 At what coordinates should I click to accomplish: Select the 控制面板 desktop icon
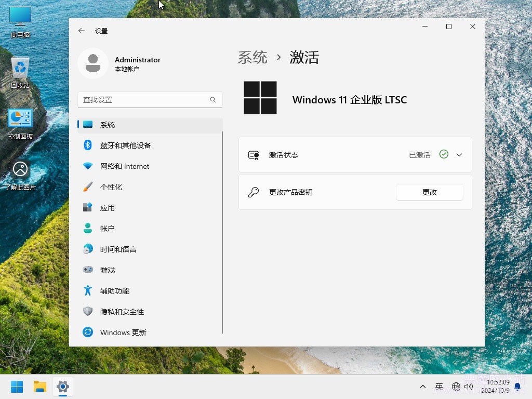click(20, 124)
